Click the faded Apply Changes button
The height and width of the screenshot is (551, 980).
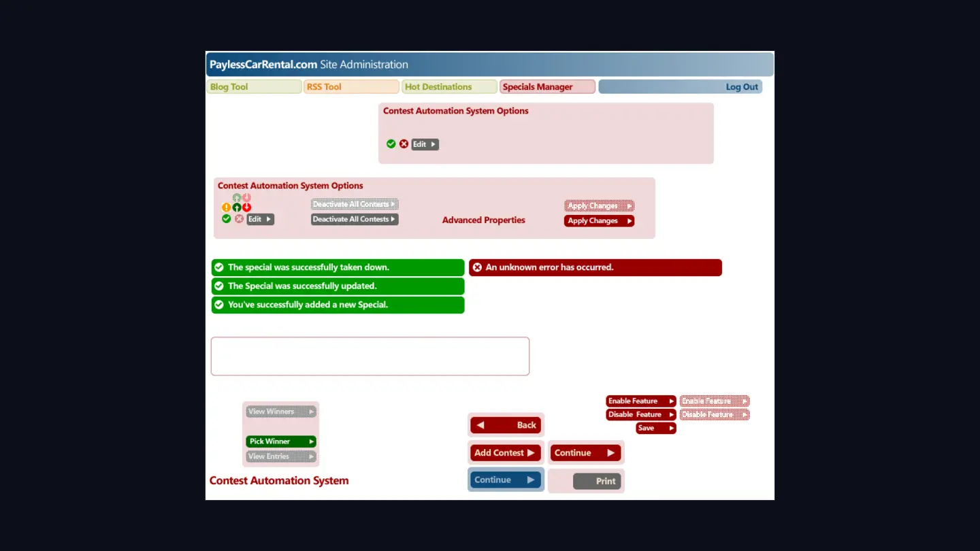tap(599, 205)
